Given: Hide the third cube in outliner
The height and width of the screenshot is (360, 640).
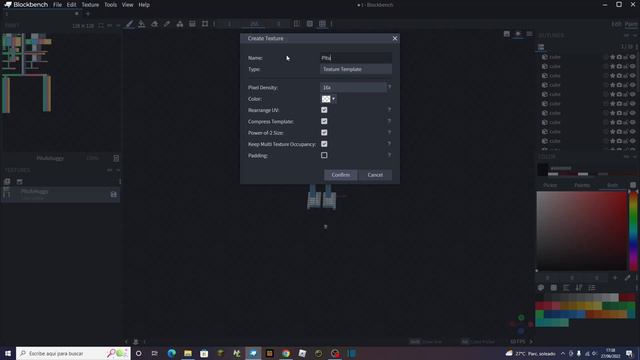Looking at the screenshot, I should [x=633, y=76].
